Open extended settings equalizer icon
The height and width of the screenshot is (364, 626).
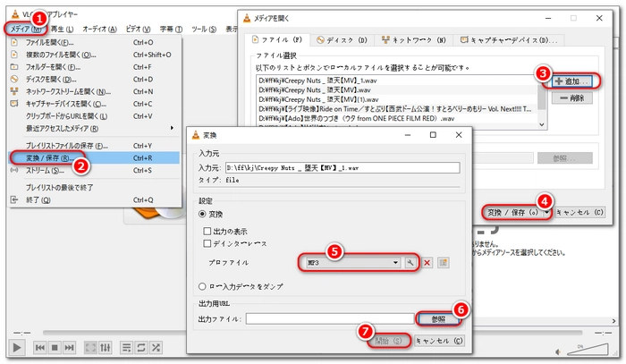106,347
